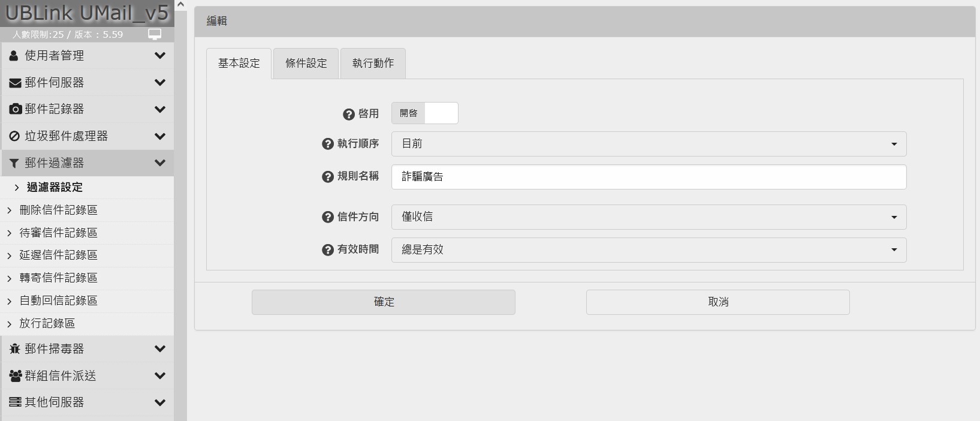Click help icon beside 有效時間
Viewport: 980px width, 421px height.
(328, 249)
